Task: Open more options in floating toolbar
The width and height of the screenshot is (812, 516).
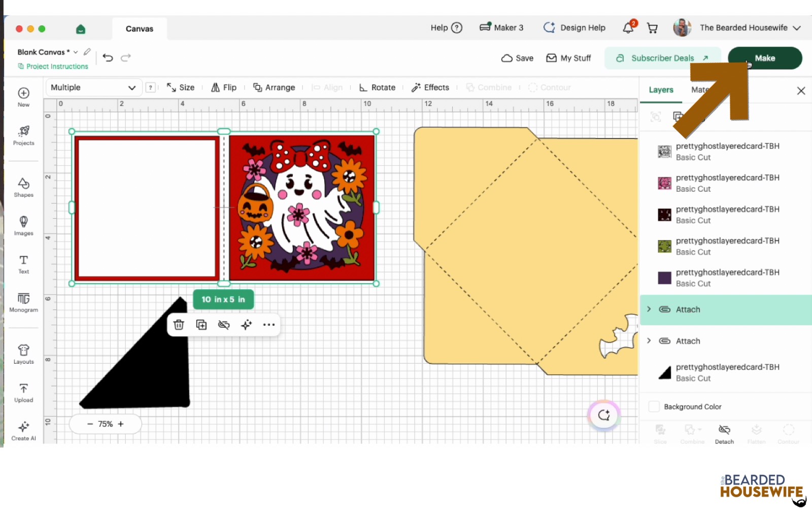Action: click(269, 325)
